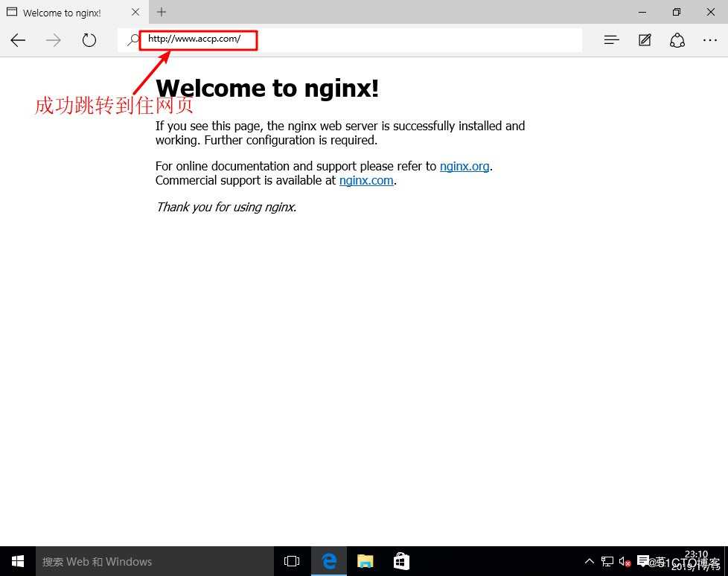
Task: Click the text Thank you for using nginx.
Action: coord(226,207)
